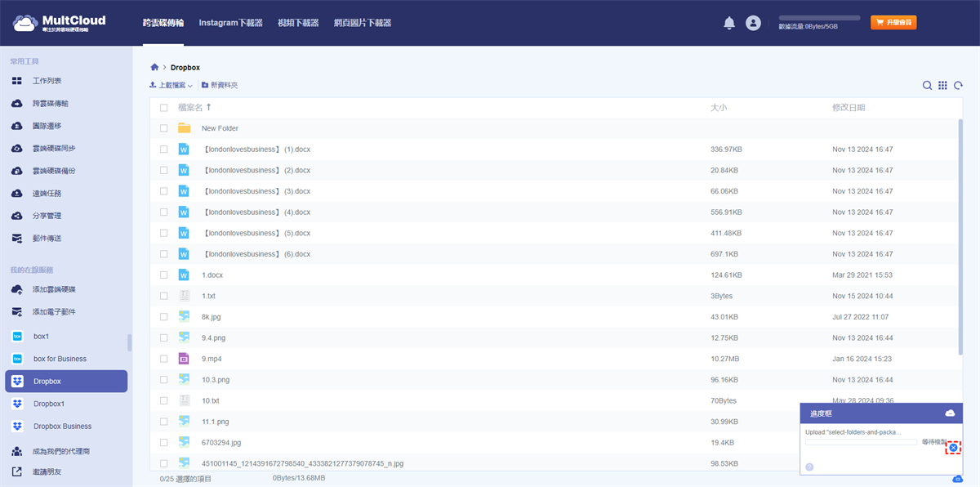Click the sidebar scrollbar handle
Image resolution: width=980 pixels, height=487 pixels.
coord(129,342)
